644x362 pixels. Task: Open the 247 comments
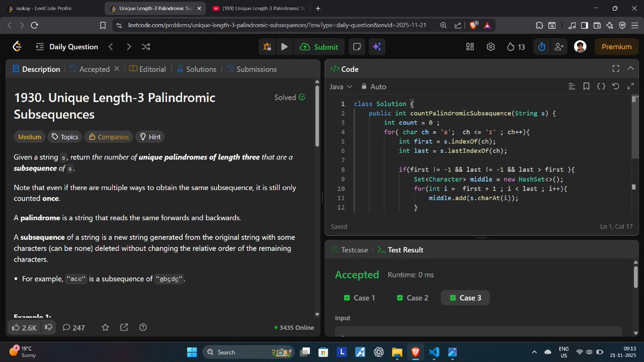74,327
